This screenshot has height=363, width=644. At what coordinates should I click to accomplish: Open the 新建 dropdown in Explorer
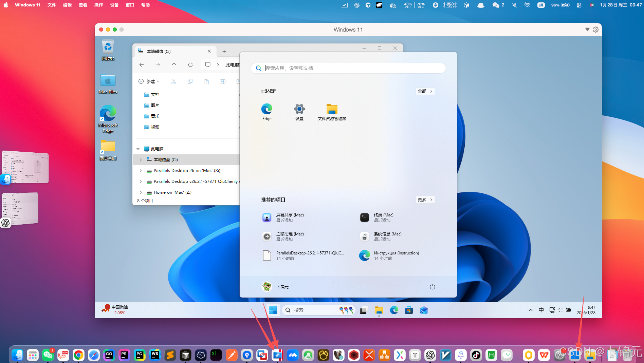tap(149, 81)
